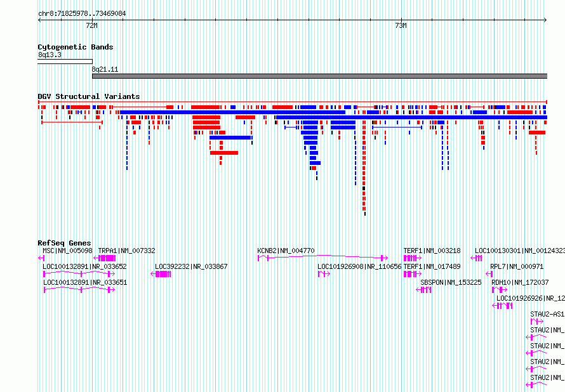Select the RDH10 gene glyph
The height and width of the screenshot is (392, 565).
(x=500, y=290)
